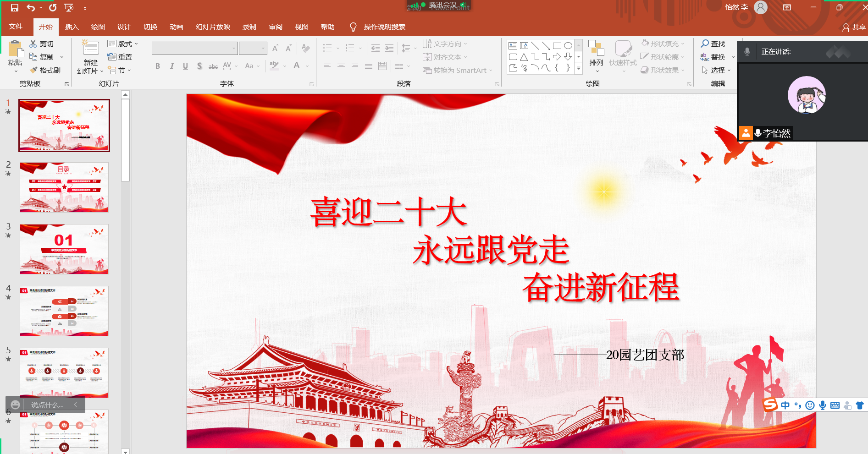Image resolution: width=868 pixels, height=454 pixels.
Task: Switch to the Design (设计) tab
Action: pyautogui.click(x=124, y=27)
